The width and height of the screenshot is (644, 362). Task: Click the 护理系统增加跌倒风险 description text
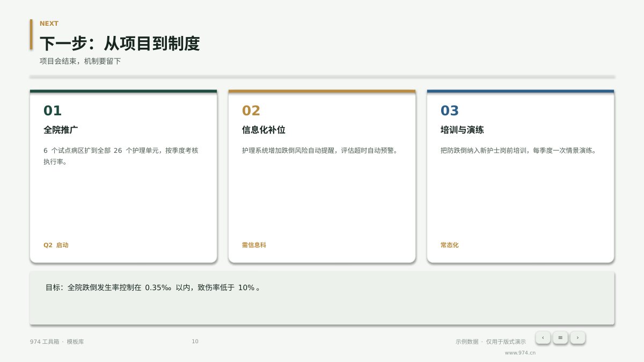(320, 150)
